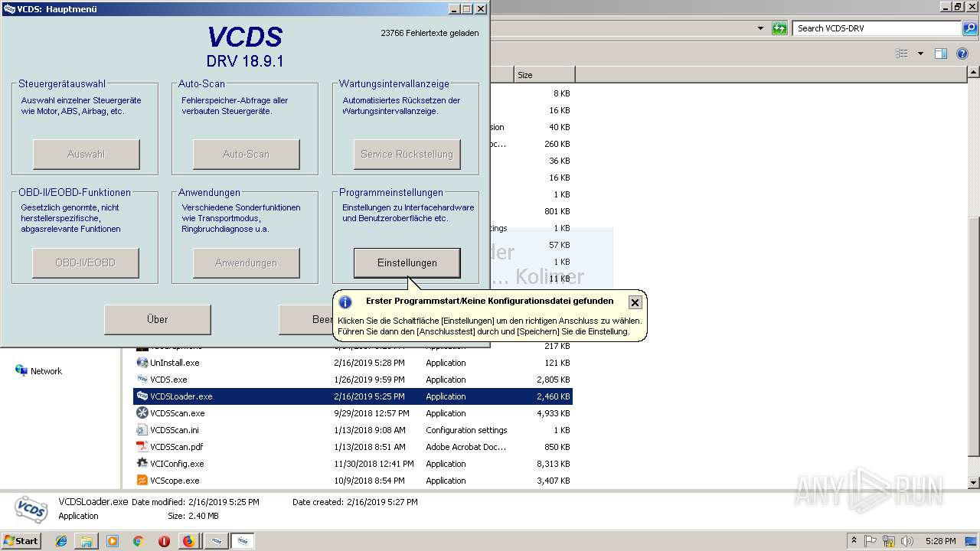
Task: Click the VCDS.exe file icon
Action: [142, 380]
